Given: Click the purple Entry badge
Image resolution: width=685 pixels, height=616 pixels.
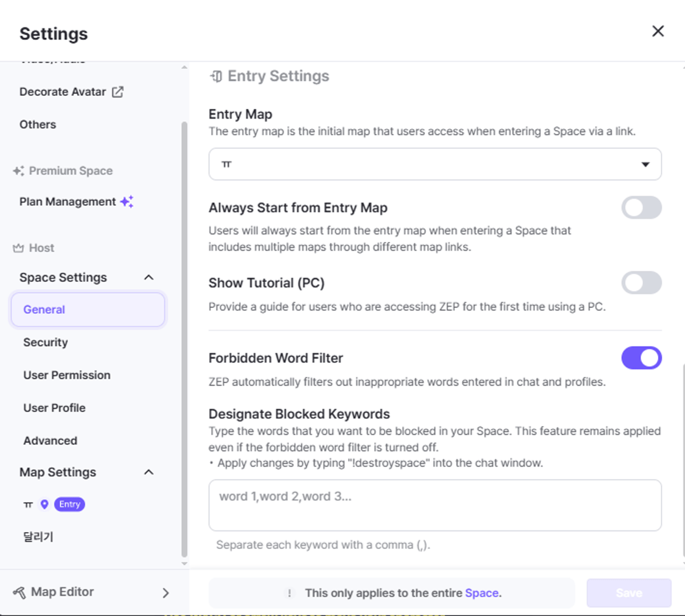Looking at the screenshot, I should (x=70, y=504).
